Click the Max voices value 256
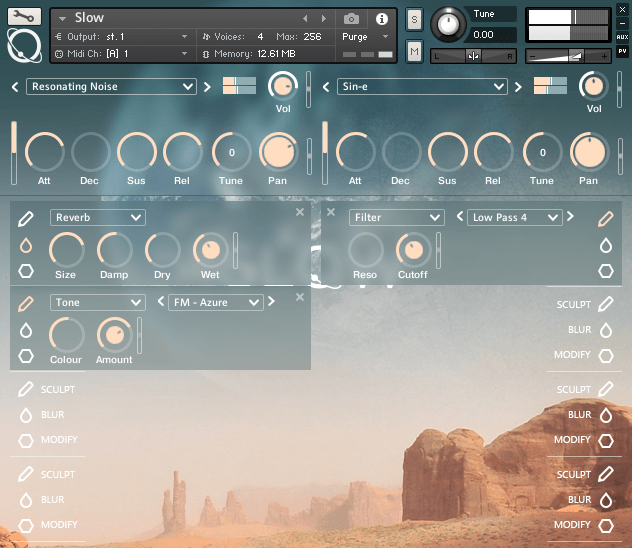 pyautogui.click(x=312, y=37)
